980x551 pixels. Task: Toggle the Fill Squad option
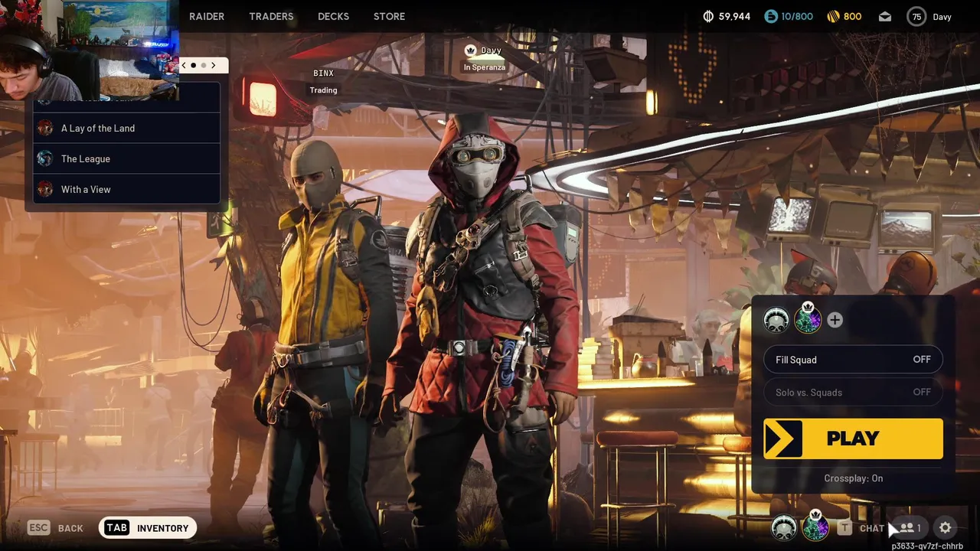[x=853, y=360]
